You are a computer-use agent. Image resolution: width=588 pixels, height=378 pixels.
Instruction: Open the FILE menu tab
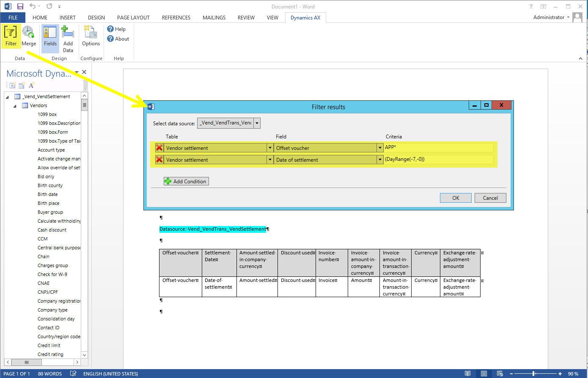coord(13,18)
